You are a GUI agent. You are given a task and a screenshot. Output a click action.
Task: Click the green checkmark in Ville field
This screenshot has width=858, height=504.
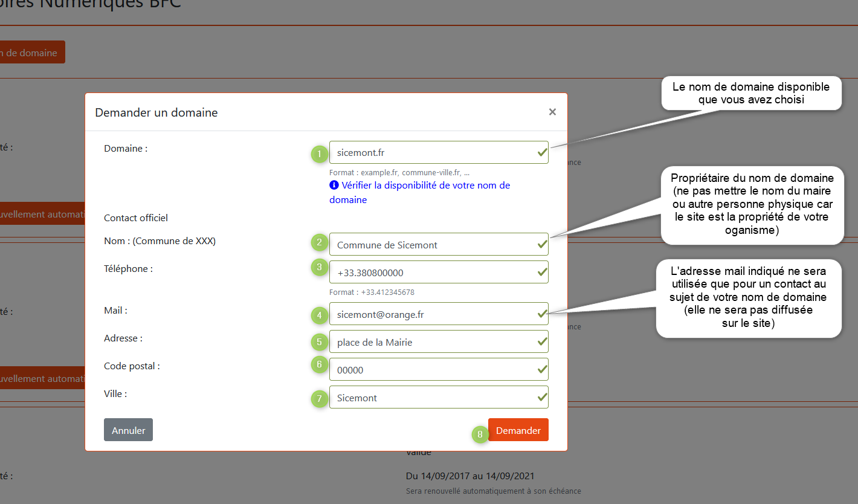point(542,398)
